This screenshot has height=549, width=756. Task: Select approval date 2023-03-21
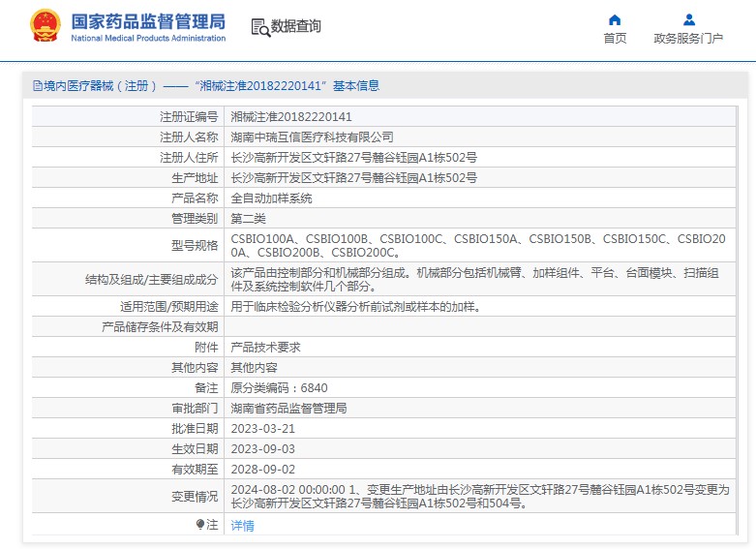click(262, 428)
